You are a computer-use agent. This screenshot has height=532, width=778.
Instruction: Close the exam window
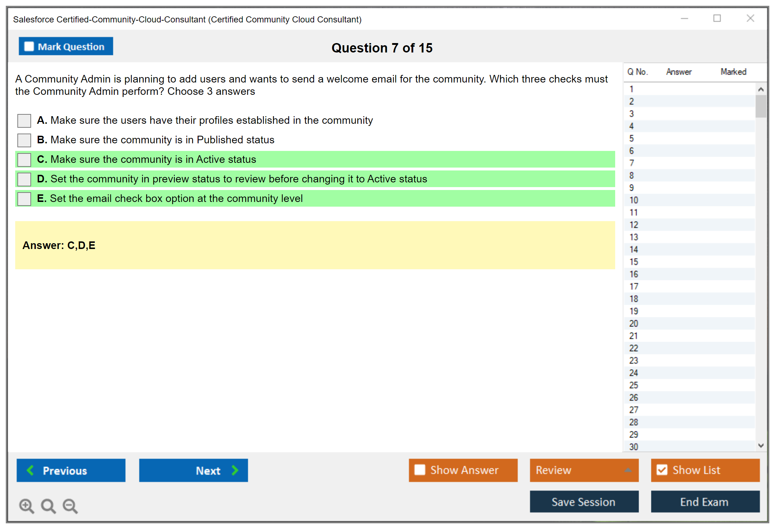750,18
